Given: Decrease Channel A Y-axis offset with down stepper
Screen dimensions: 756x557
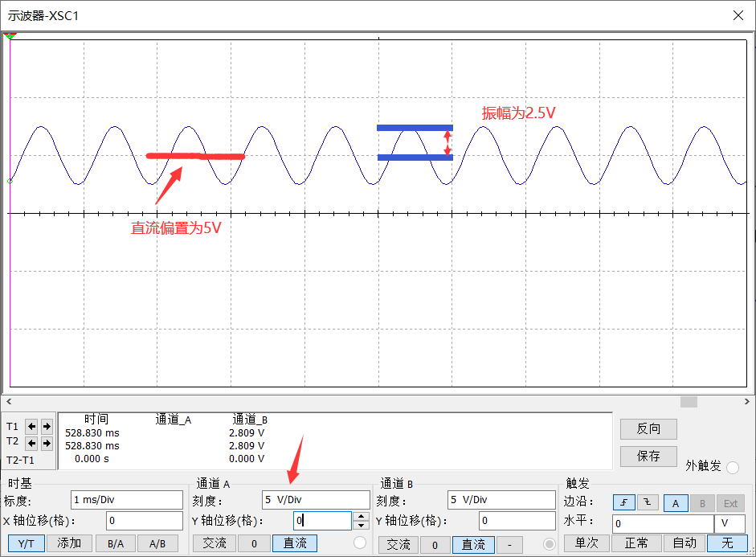Looking at the screenshot, I should [362, 526].
